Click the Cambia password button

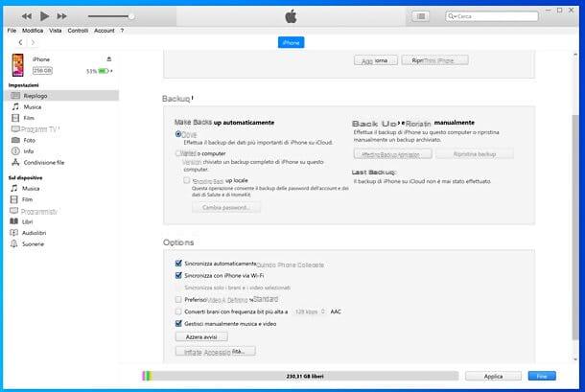click(x=226, y=207)
